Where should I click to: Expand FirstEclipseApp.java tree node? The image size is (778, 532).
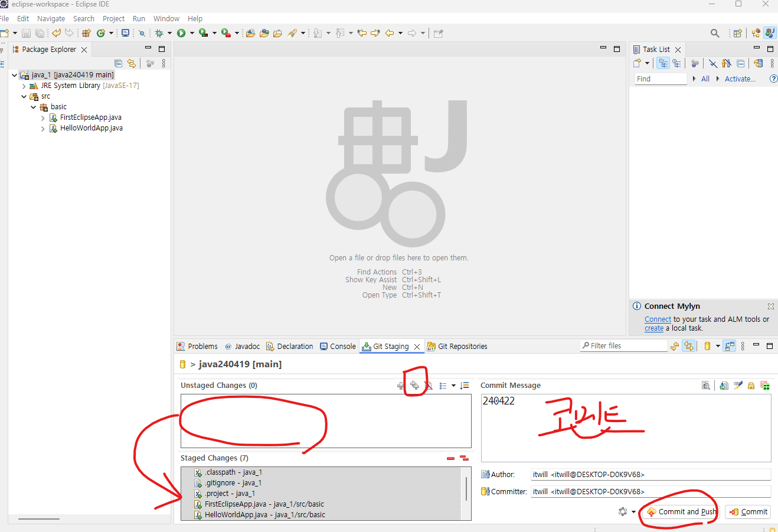pos(43,118)
